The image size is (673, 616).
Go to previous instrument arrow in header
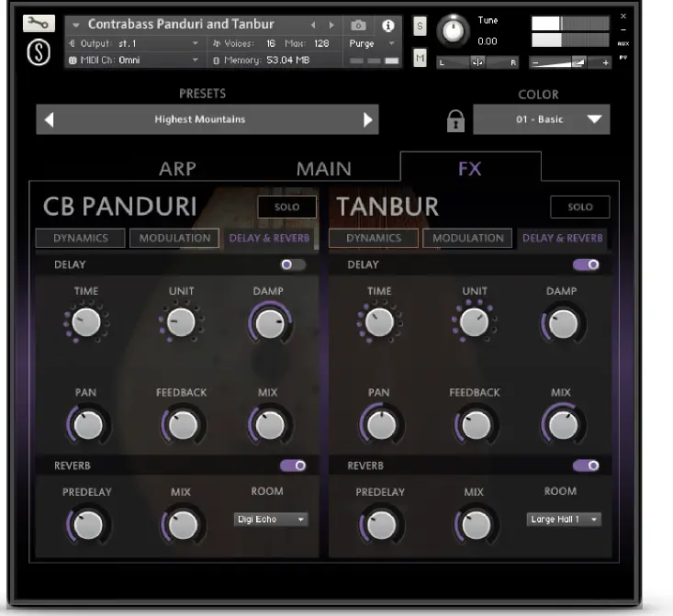tap(313, 26)
